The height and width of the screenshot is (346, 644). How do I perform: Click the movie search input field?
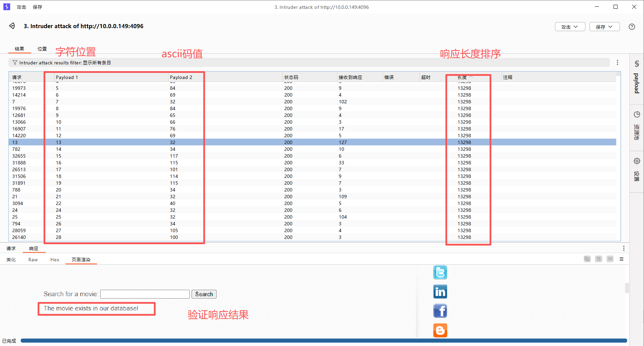pos(145,294)
